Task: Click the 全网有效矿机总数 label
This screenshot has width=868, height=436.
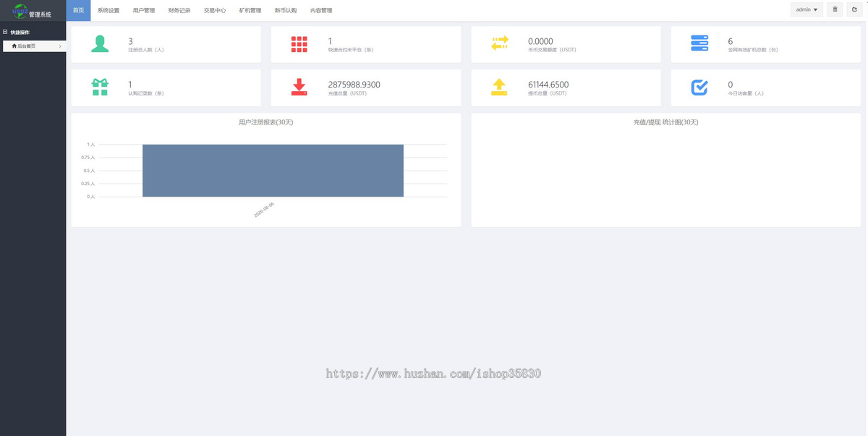Action: point(753,50)
